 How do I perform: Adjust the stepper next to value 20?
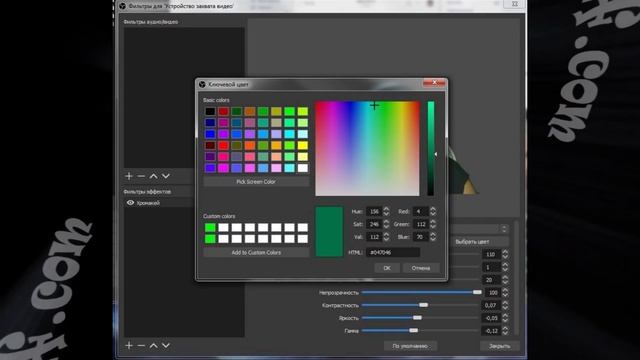(505, 280)
